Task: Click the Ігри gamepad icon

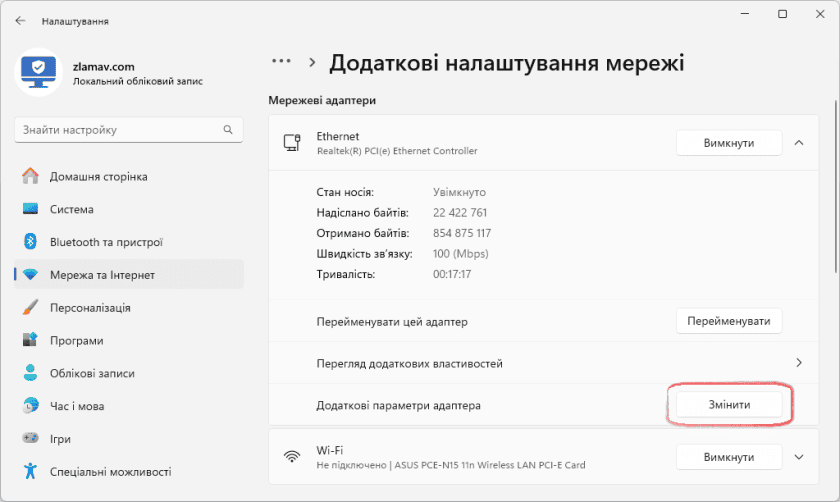Action: pos(31,438)
